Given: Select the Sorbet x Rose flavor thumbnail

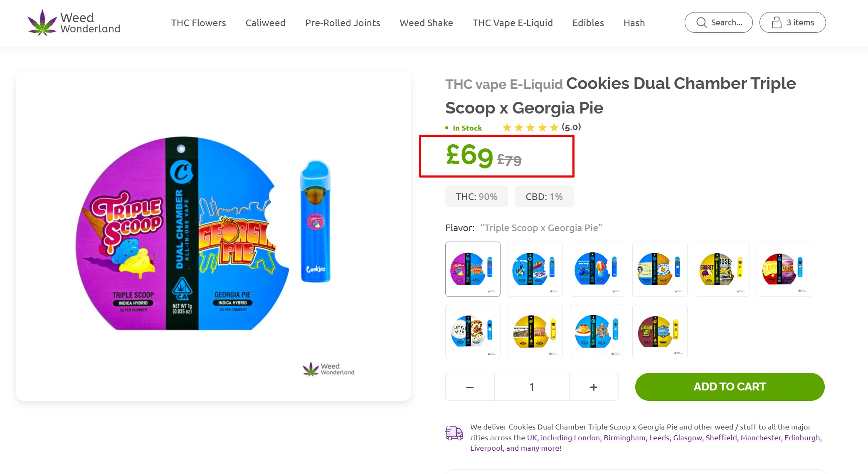Looking at the screenshot, I should coord(722,269).
